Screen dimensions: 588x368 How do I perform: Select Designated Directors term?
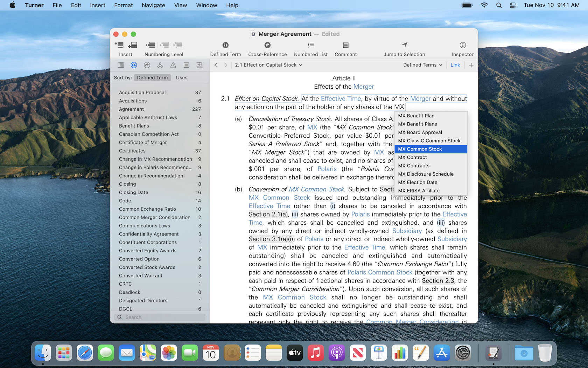pyautogui.click(x=160, y=301)
